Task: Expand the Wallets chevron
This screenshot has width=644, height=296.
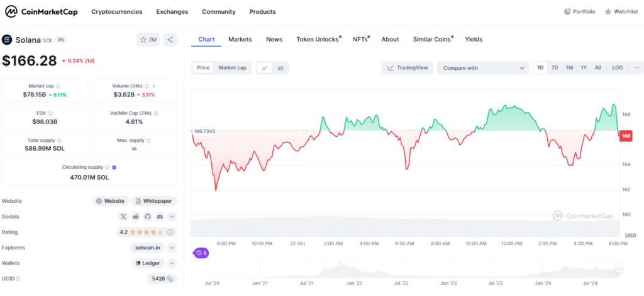Action: [172, 263]
